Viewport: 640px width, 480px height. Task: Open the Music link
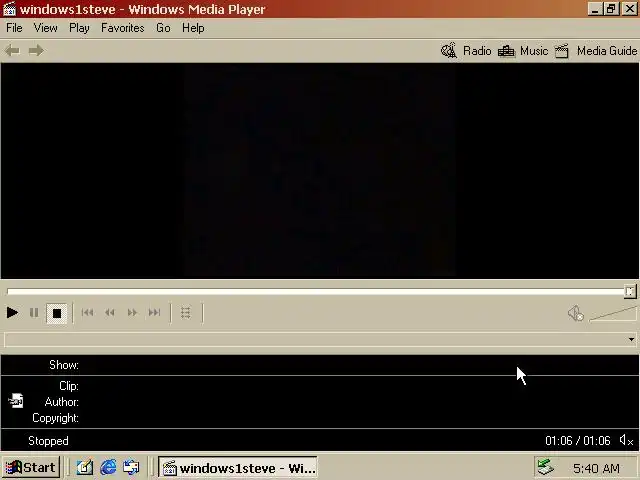(534, 51)
